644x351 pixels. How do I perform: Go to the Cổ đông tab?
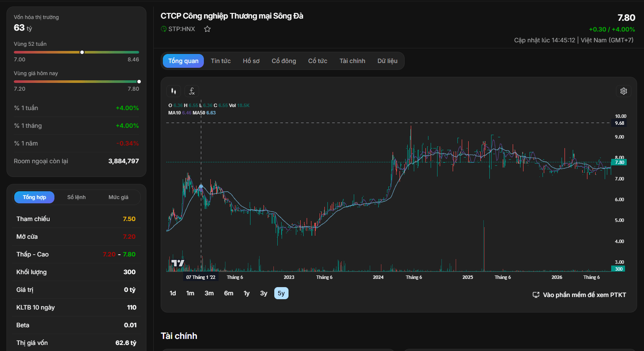tap(284, 61)
